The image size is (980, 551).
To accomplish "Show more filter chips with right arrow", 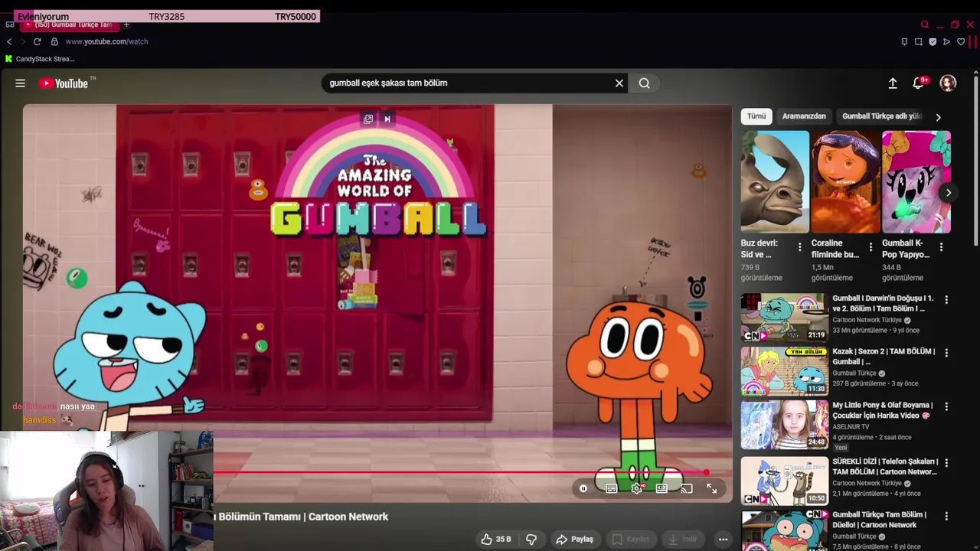I will point(938,117).
